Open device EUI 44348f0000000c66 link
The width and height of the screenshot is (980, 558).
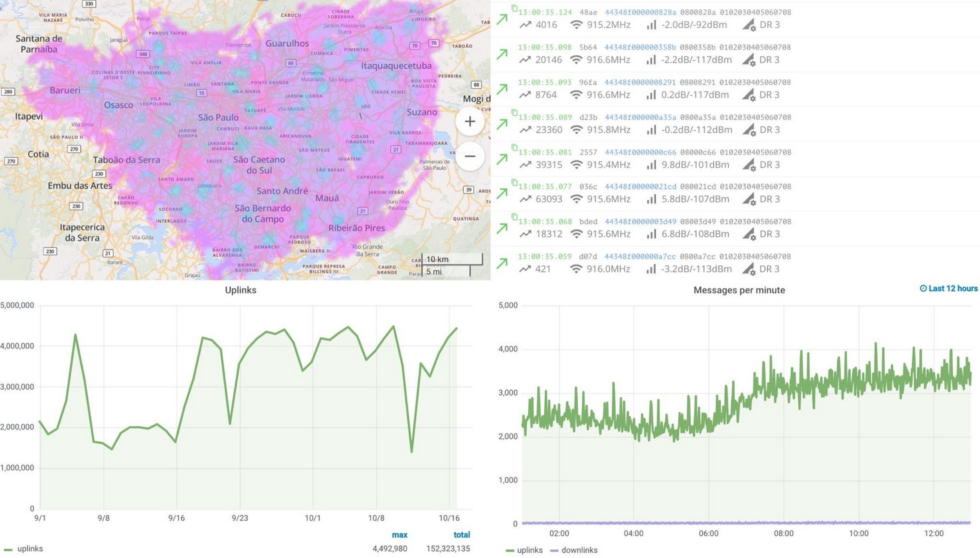click(x=640, y=152)
